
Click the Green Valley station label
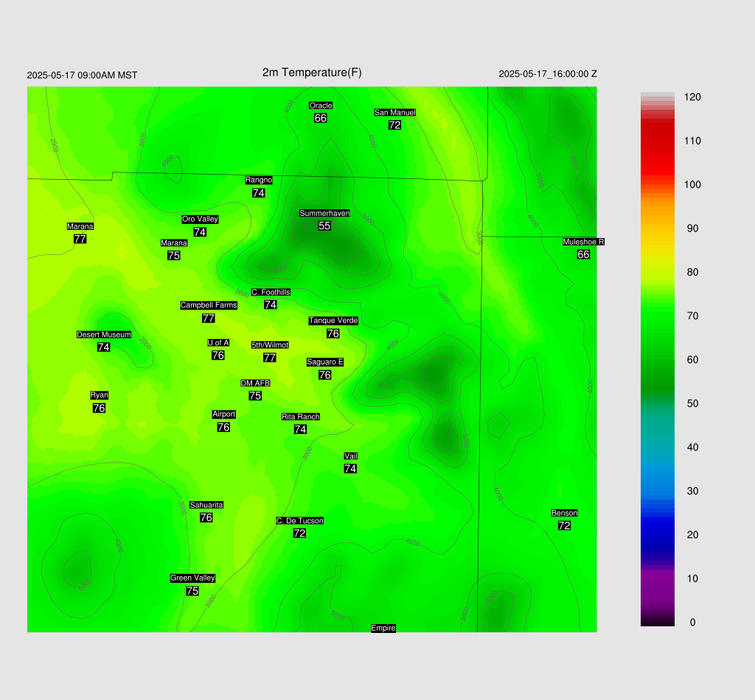(192, 578)
